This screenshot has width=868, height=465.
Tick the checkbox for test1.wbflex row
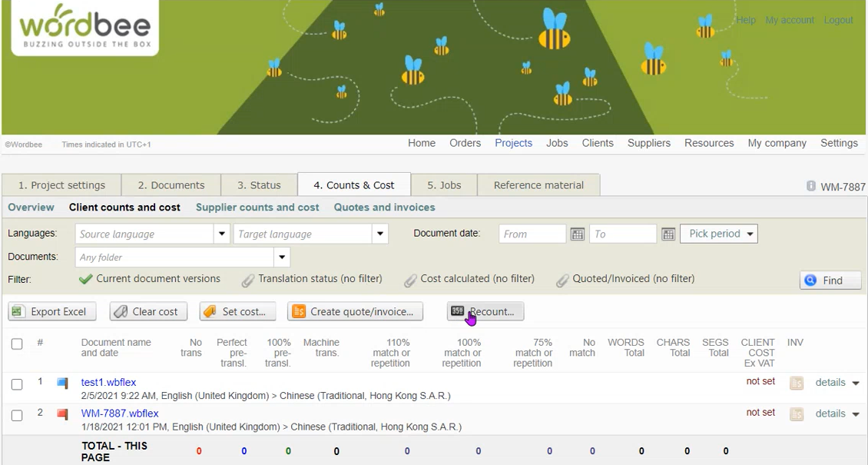point(17,384)
